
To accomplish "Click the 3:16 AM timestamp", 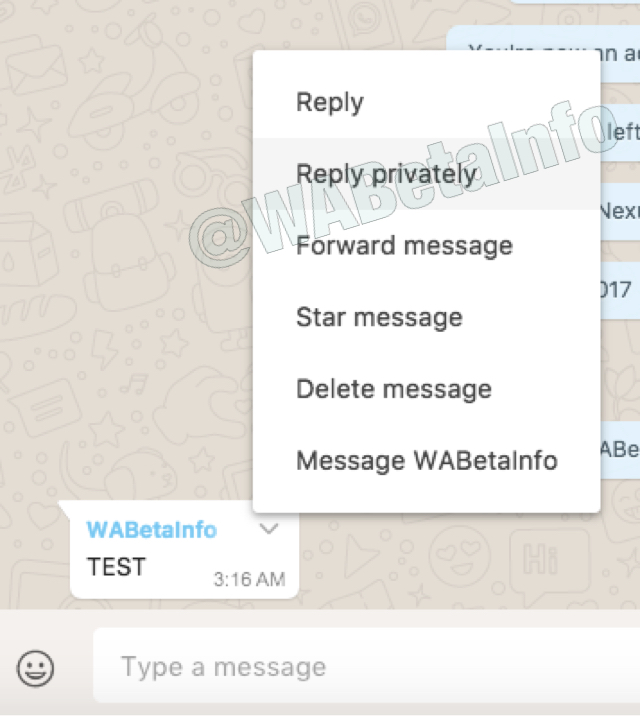I will tap(249, 579).
